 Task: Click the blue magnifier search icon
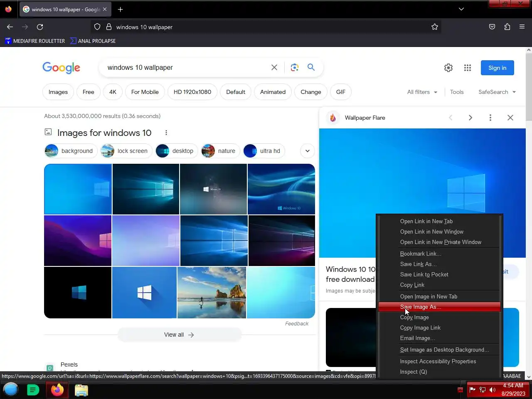coord(311,67)
